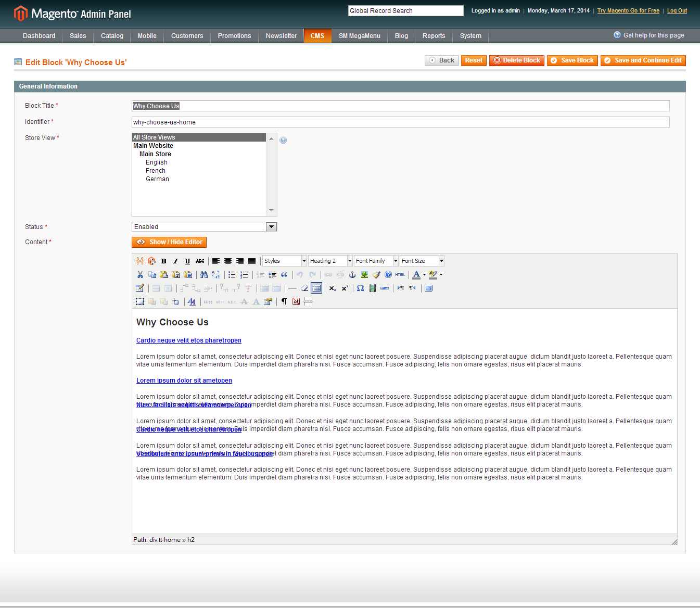Toggle Underline formatting in the editor toolbar
This screenshot has width=700, height=608.
(x=187, y=261)
